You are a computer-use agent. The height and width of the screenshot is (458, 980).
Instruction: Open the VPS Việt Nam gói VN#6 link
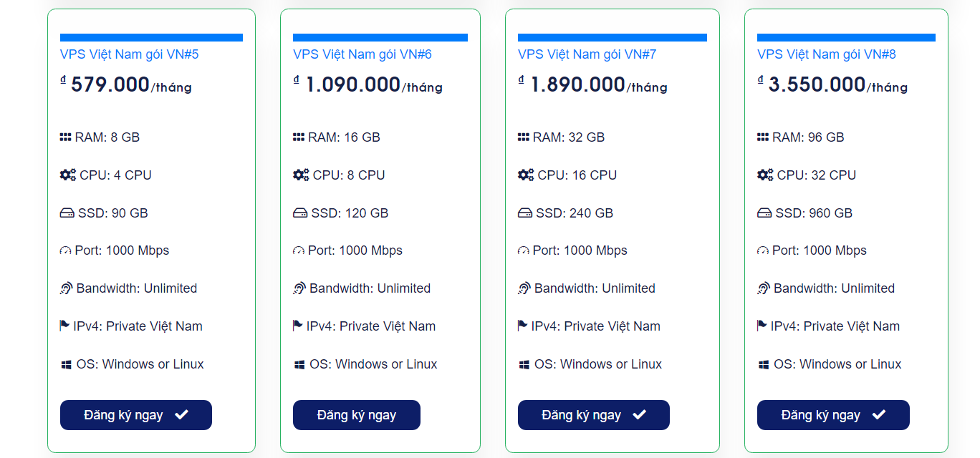click(x=362, y=54)
